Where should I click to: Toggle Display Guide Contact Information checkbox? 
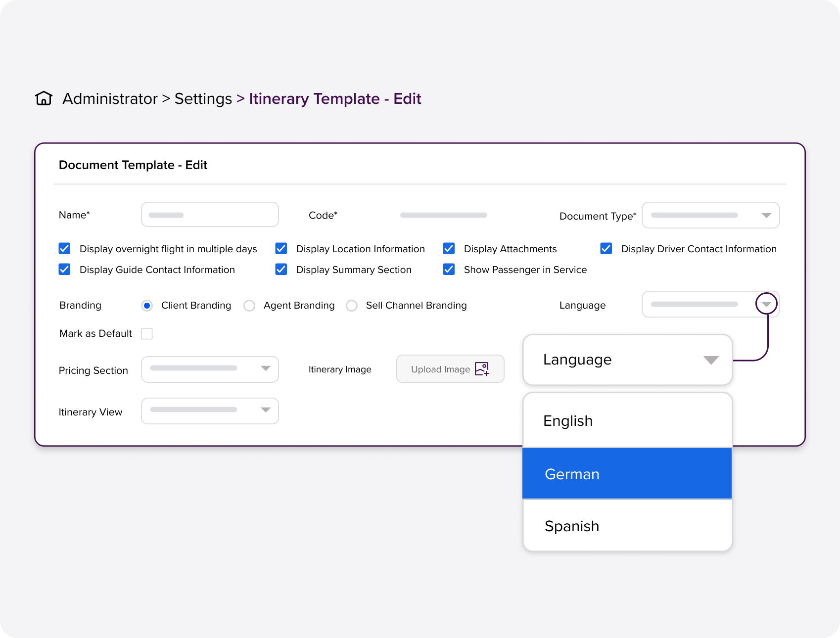click(64, 269)
